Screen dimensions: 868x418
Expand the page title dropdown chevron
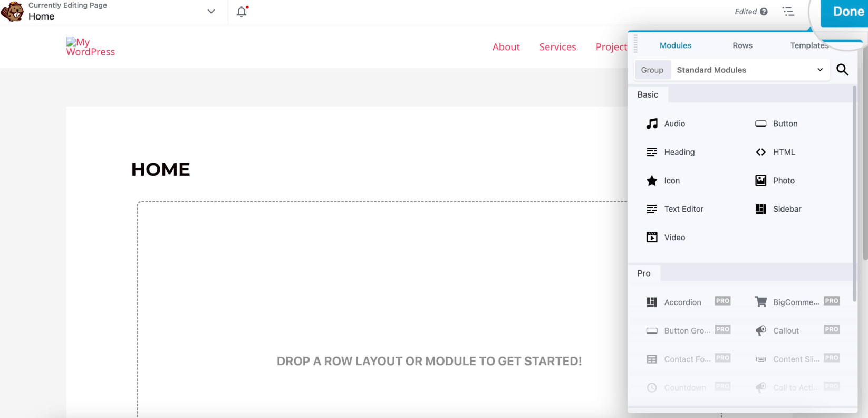tap(211, 11)
